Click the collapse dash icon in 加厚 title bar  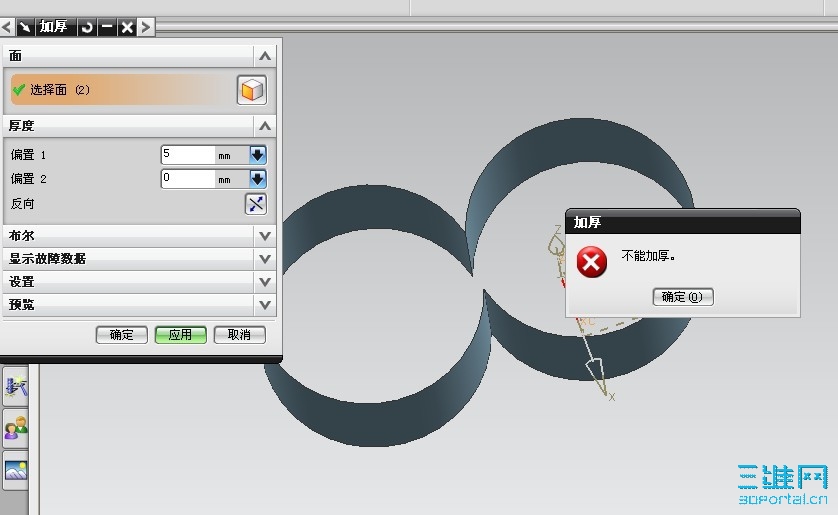(x=107, y=27)
